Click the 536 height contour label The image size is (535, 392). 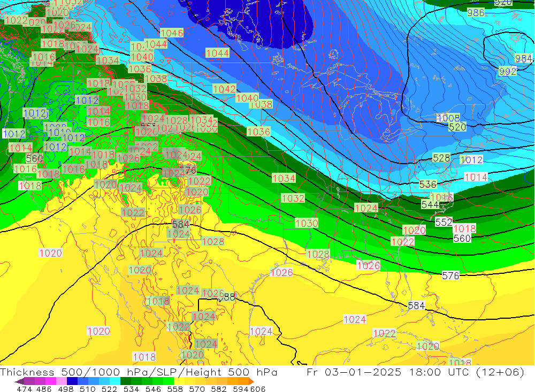(x=428, y=184)
